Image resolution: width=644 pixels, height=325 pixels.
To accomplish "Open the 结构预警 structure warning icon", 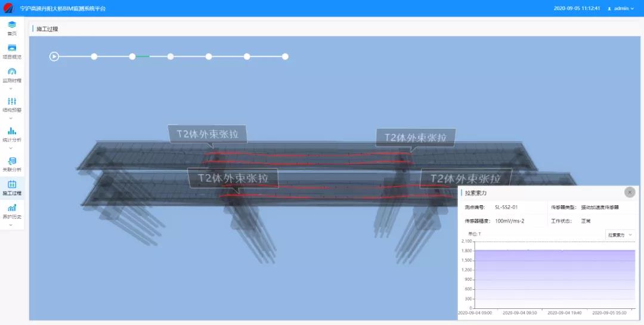I will (12, 101).
